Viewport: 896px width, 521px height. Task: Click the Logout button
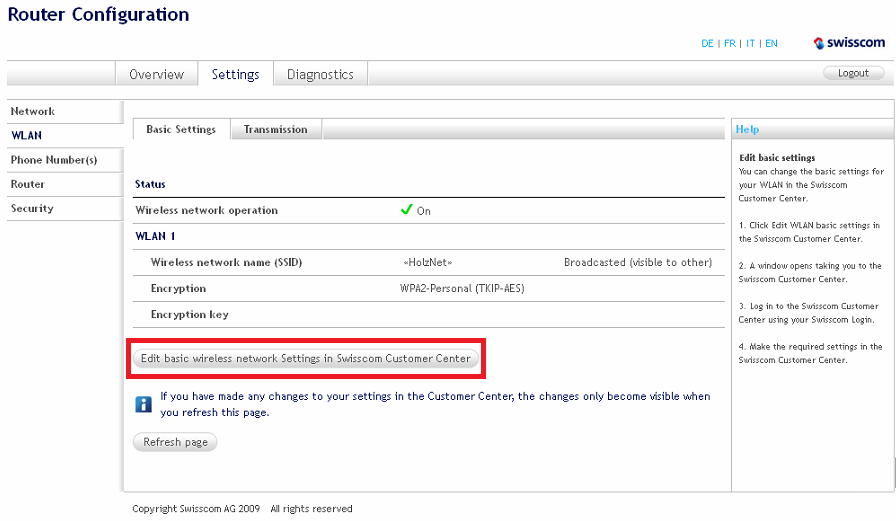[853, 73]
